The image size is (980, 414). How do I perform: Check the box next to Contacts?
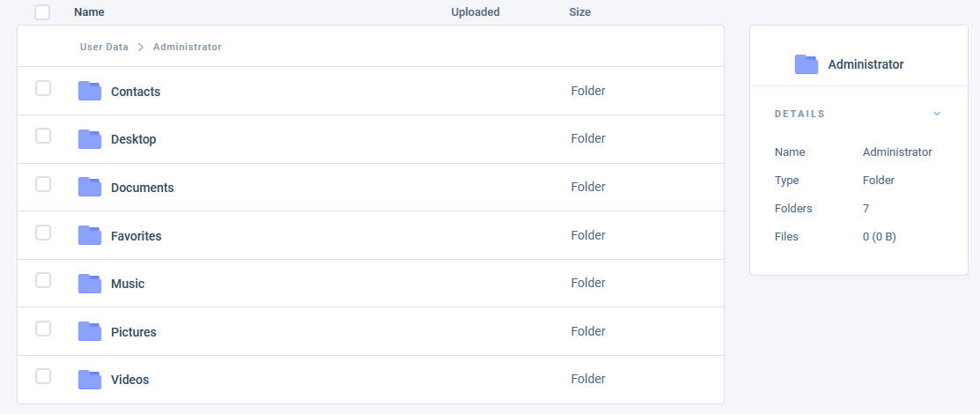coord(42,88)
